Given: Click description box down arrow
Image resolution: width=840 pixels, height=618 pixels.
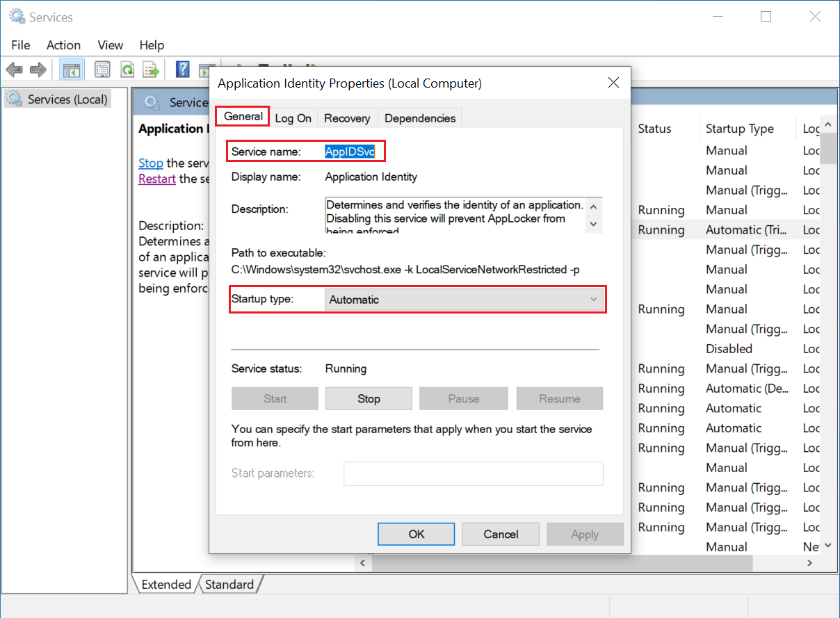Looking at the screenshot, I should point(594,224).
